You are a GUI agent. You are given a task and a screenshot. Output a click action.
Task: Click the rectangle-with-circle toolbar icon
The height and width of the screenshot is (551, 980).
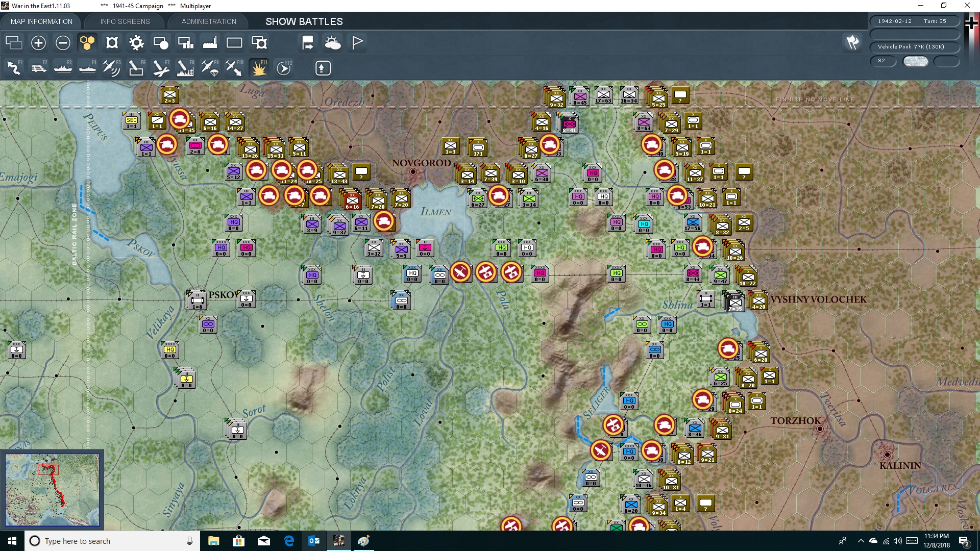point(161,43)
